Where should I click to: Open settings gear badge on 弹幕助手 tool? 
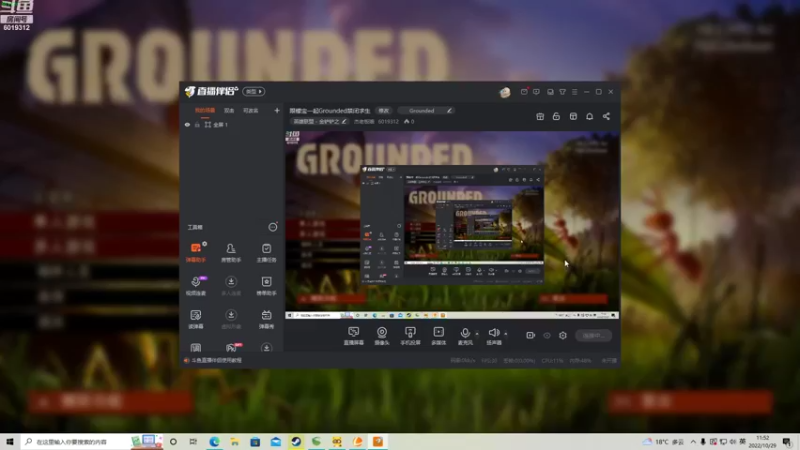[x=205, y=244]
